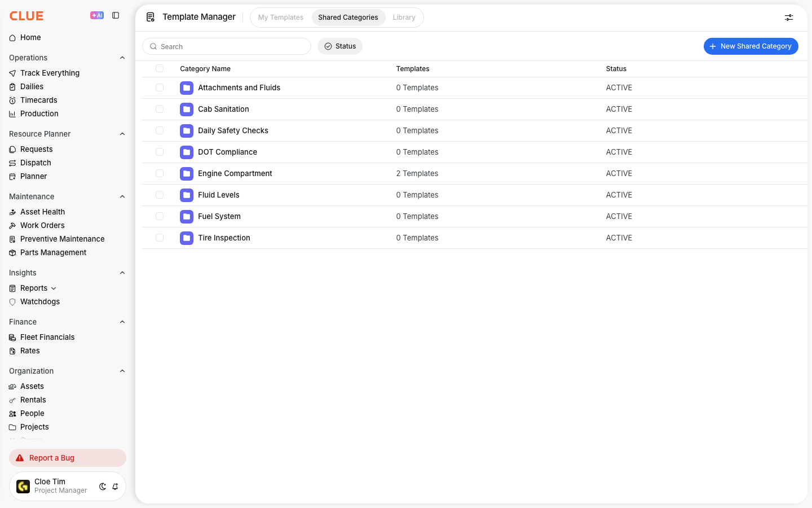Open Track Everything in sidebar
Viewport: 812px width, 508px height.
coord(50,73)
